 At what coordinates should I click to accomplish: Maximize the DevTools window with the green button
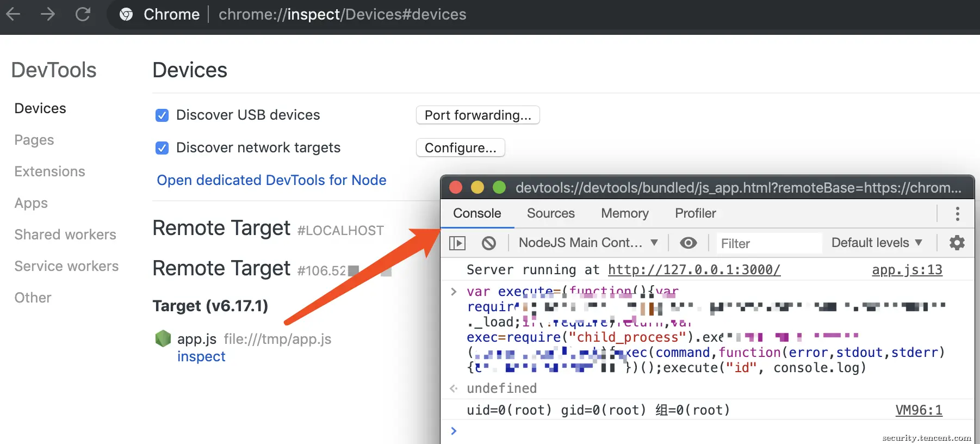click(x=499, y=188)
